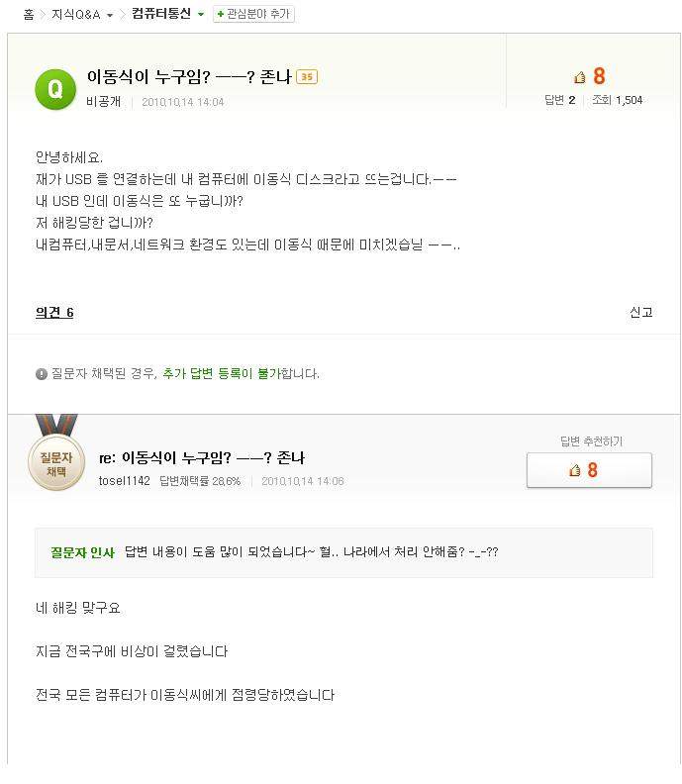Click the 35 points badge next to title

tap(307, 77)
